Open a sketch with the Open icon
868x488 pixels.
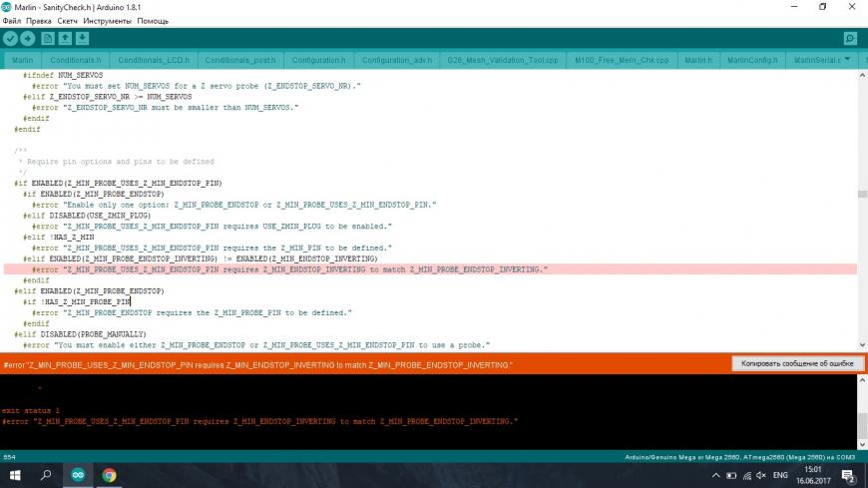tap(65, 39)
